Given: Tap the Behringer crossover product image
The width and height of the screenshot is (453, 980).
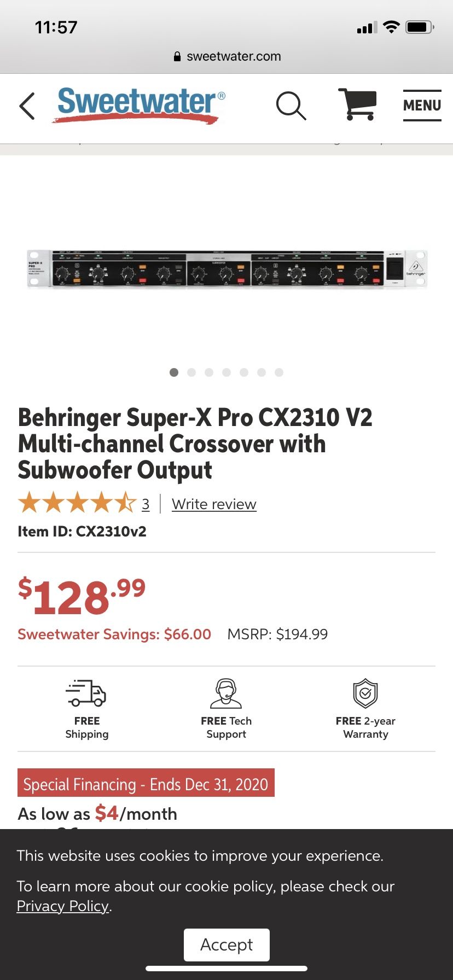Looking at the screenshot, I should 226,269.
